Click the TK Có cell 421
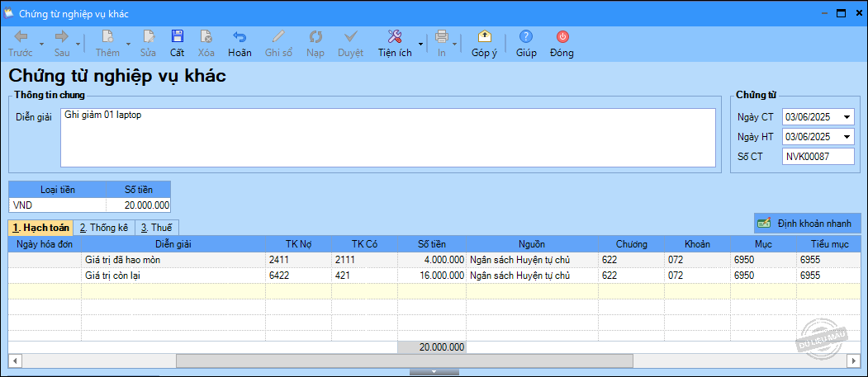 pyautogui.click(x=364, y=276)
